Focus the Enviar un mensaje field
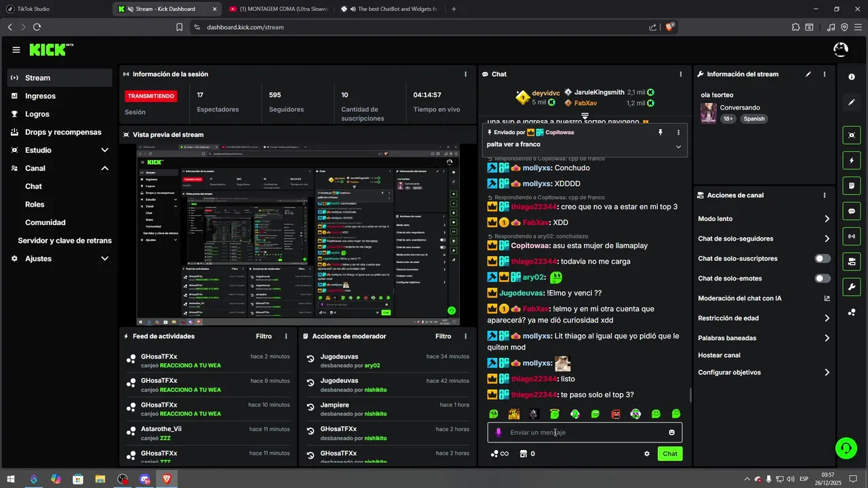This screenshot has height=488, width=868. click(x=585, y=432)
